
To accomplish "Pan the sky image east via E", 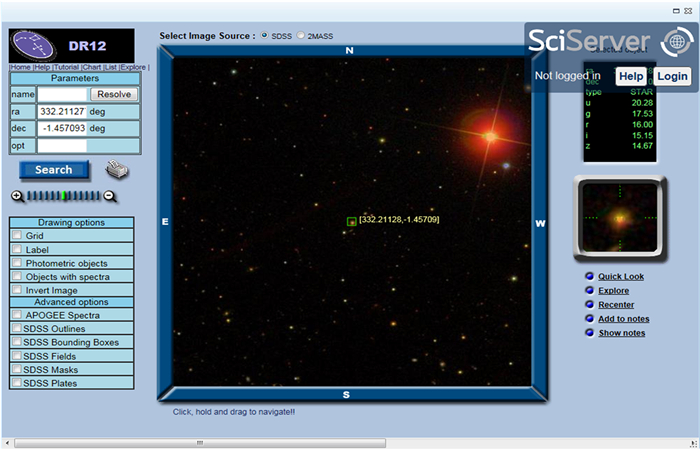I will [x=165, y=223].
